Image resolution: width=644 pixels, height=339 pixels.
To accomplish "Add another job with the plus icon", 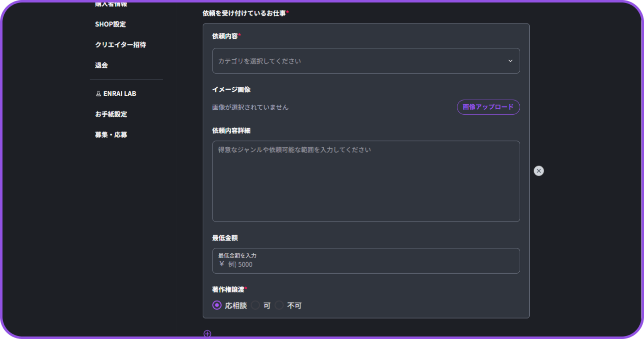I will coord(207,334).
